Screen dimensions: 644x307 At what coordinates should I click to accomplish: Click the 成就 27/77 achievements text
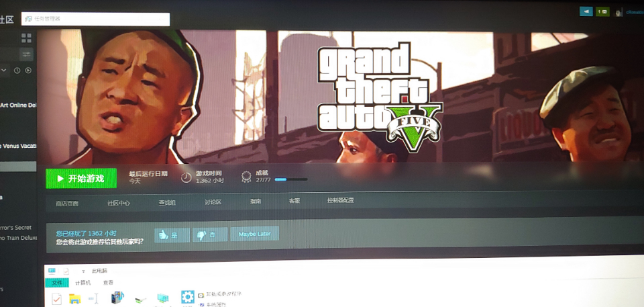[x=263, y=176]
